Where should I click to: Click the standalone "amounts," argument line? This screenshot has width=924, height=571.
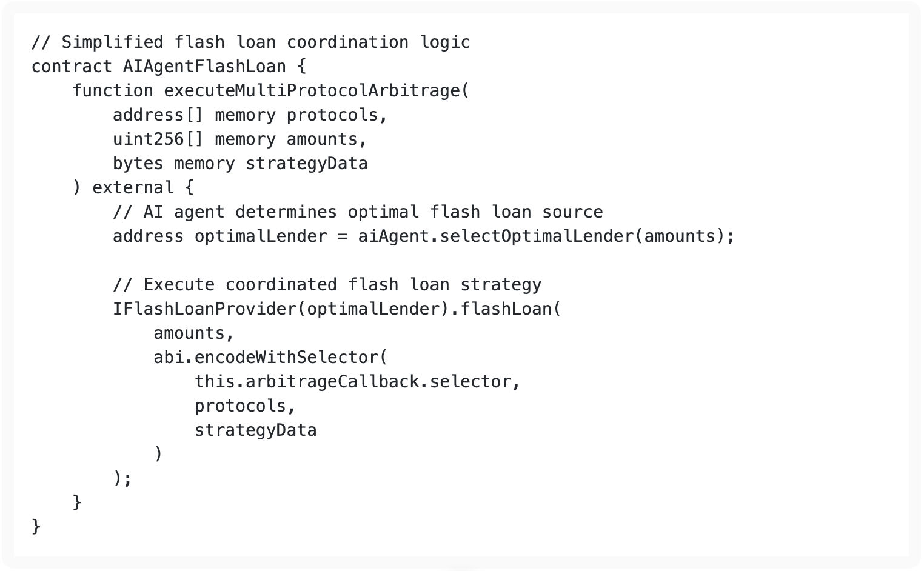pos(193,333)
